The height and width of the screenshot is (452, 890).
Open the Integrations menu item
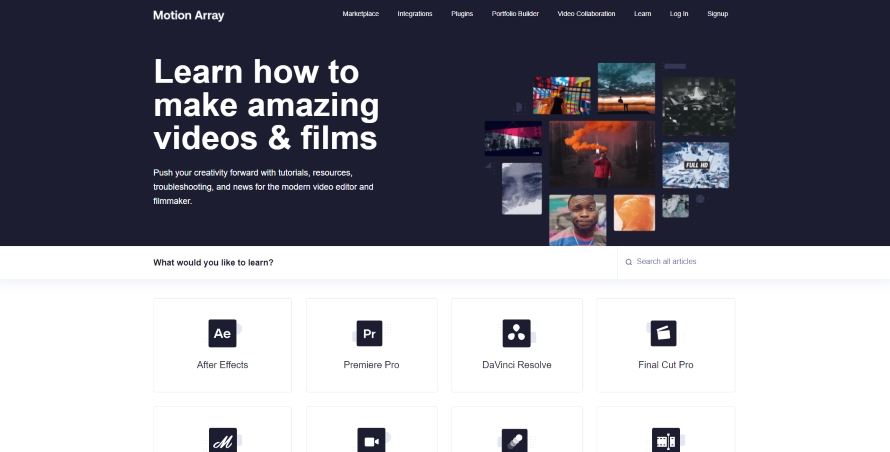pos(414,14)
